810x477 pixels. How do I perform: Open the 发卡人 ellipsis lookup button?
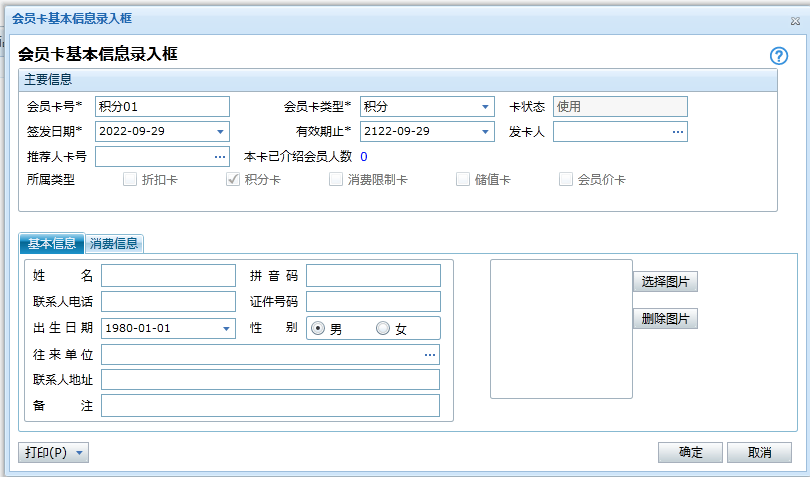coord(677,132)
